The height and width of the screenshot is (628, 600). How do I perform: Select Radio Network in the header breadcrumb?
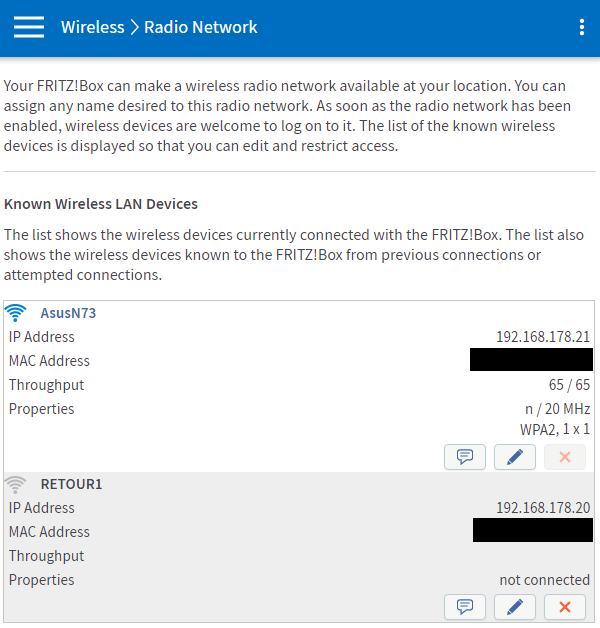(200, 28)
